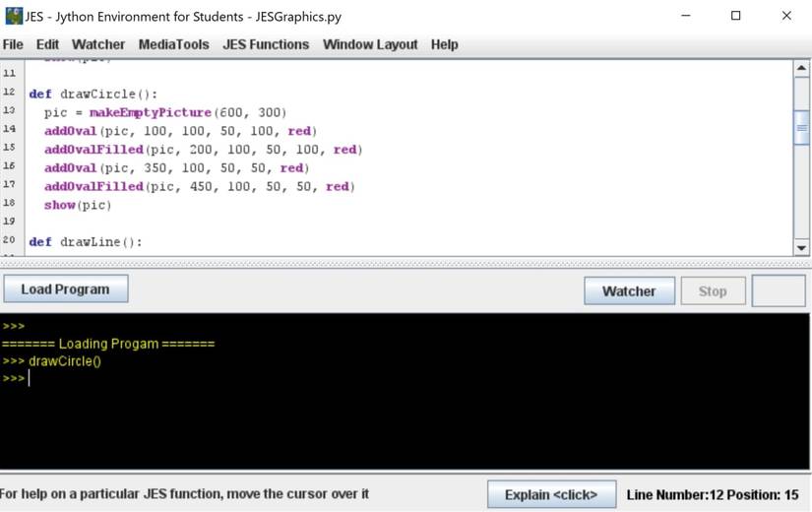Click show(pic) on line 18
Screen dimensions: 812x512
78,205
